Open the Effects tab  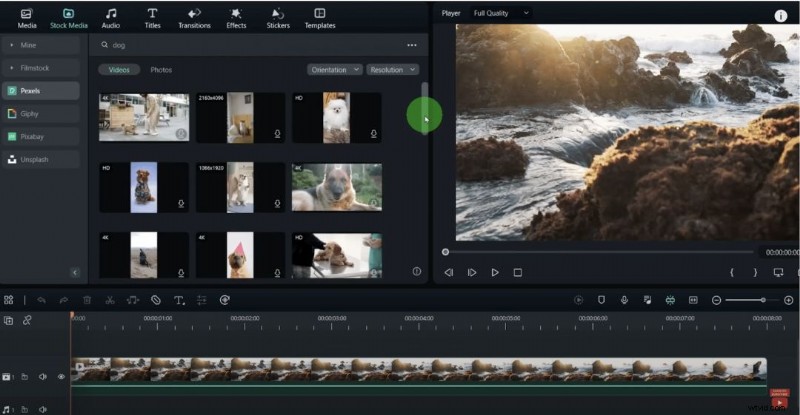point(236,18)
